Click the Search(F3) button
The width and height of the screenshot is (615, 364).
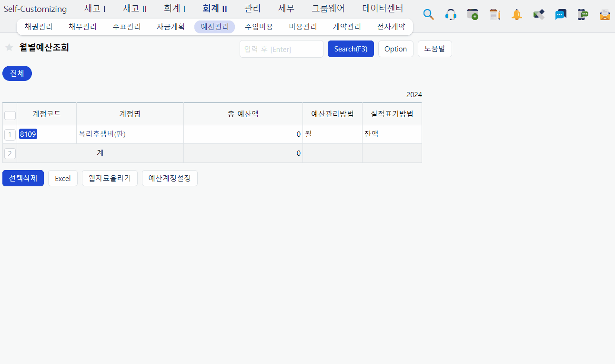coord(351,49)
